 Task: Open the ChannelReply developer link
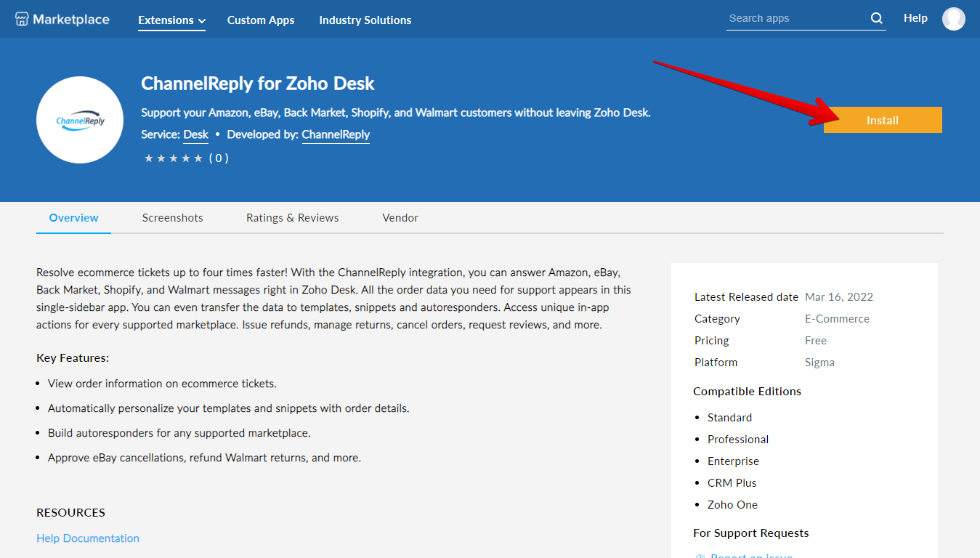click(336, 134)
